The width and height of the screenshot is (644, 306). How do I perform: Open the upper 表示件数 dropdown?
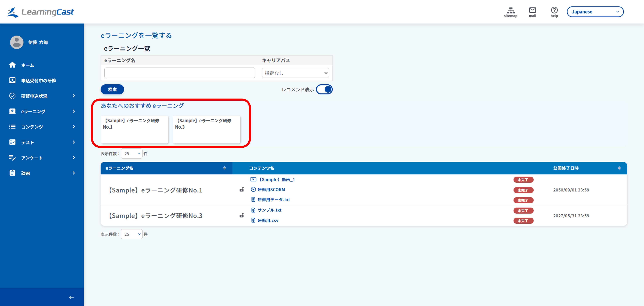click(131, 154)
